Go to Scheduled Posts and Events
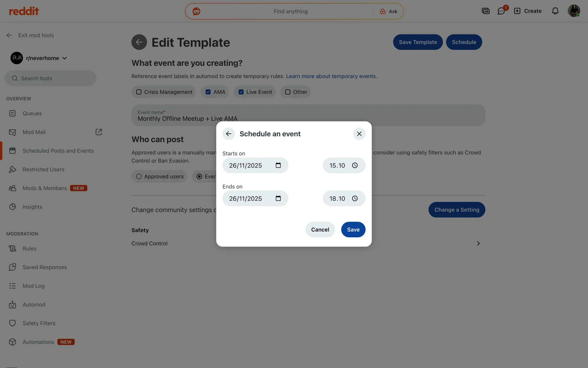Viewport: 588px width, 368px height. coord(58,151)
